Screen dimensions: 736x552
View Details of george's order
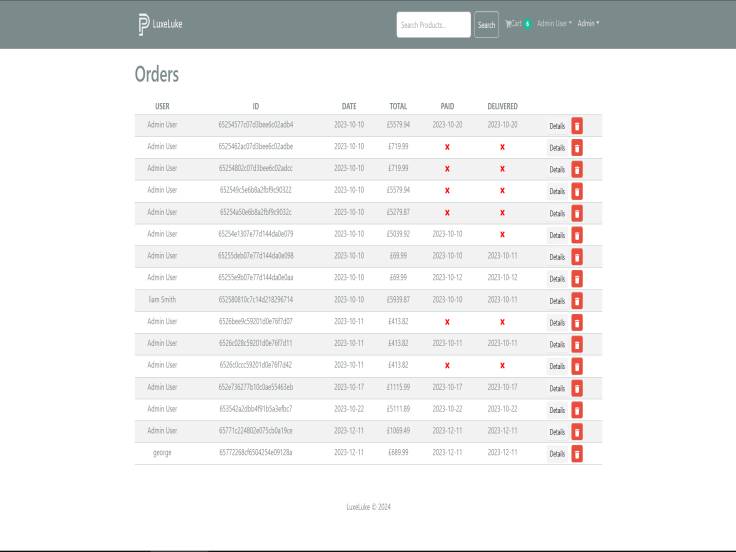[557, 454]
